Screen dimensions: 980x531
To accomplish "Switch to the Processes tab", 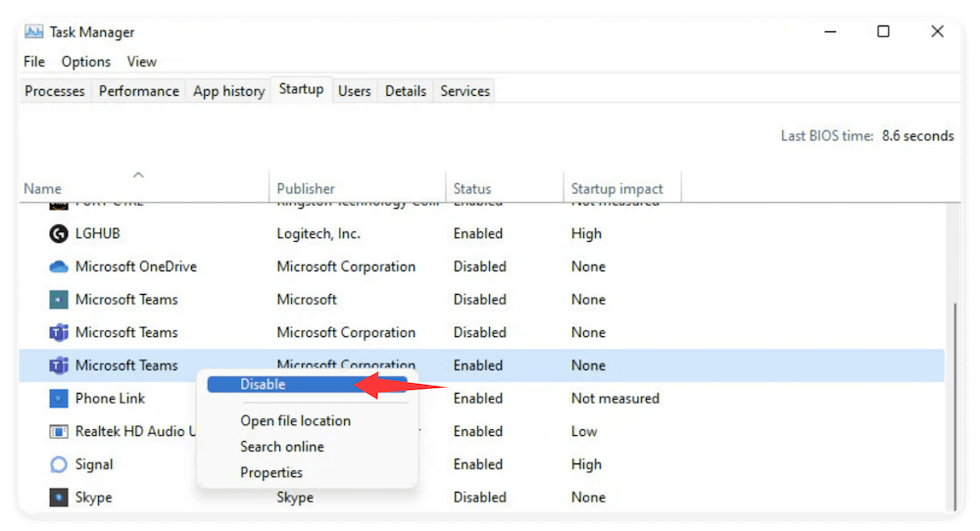I will click(x=55, y=91).
